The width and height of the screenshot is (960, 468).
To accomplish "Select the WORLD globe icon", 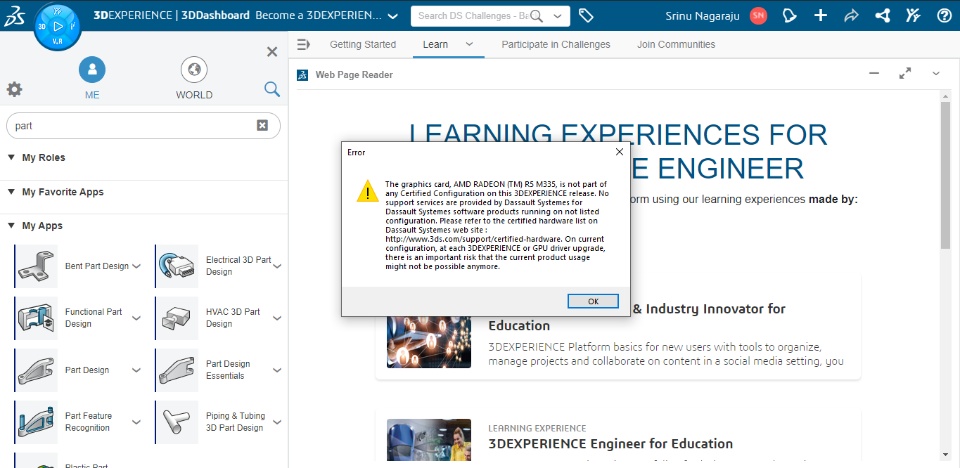I will [x=194, y=70].
